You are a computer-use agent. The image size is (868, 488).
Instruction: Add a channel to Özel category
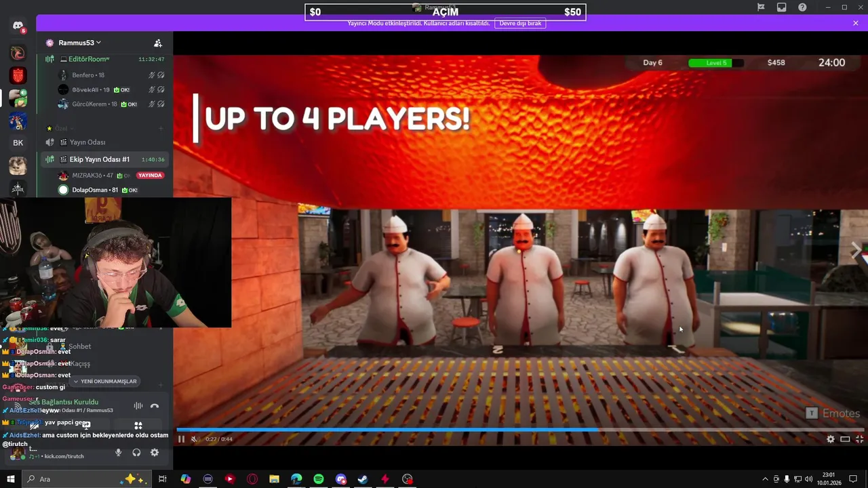pyautogui.click(x=161, y=128)
